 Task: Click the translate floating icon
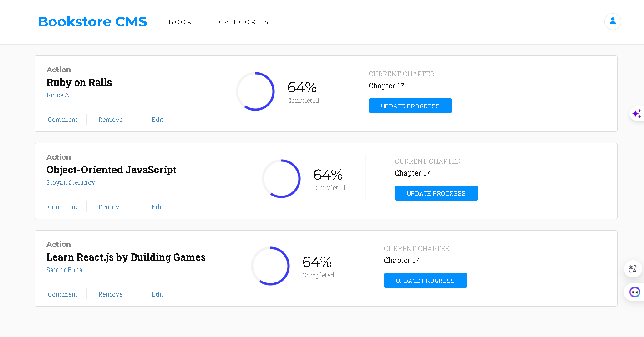coord(633,269)
